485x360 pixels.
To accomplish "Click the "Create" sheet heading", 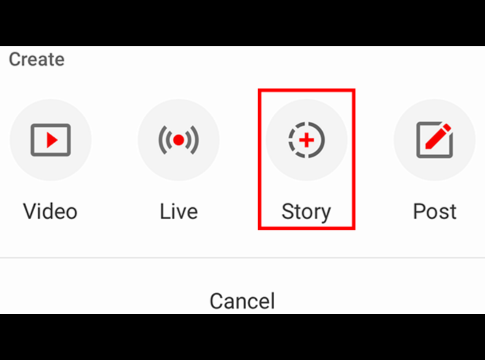I will click(x=37, y=59).
